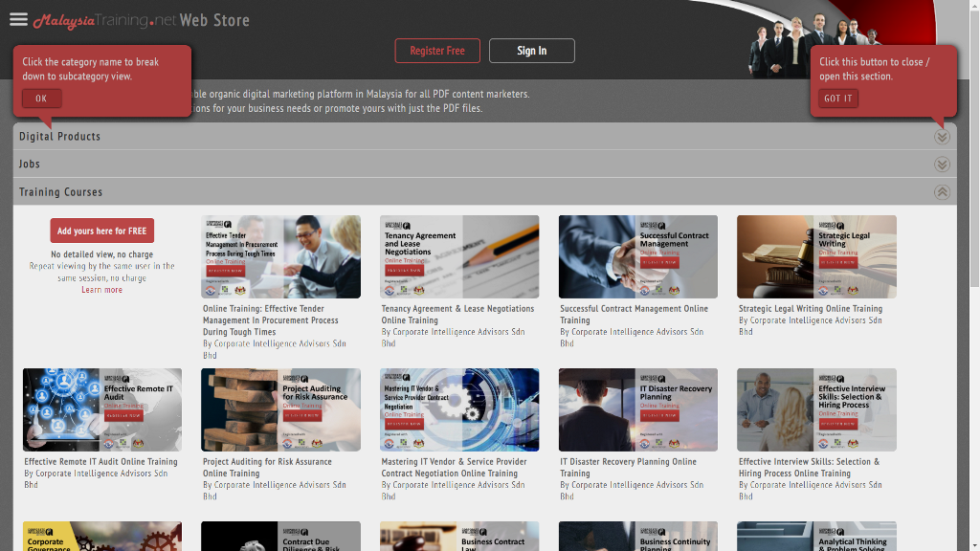
Task: Collapse the Training Courses section chevron
Action: (942, 191)
